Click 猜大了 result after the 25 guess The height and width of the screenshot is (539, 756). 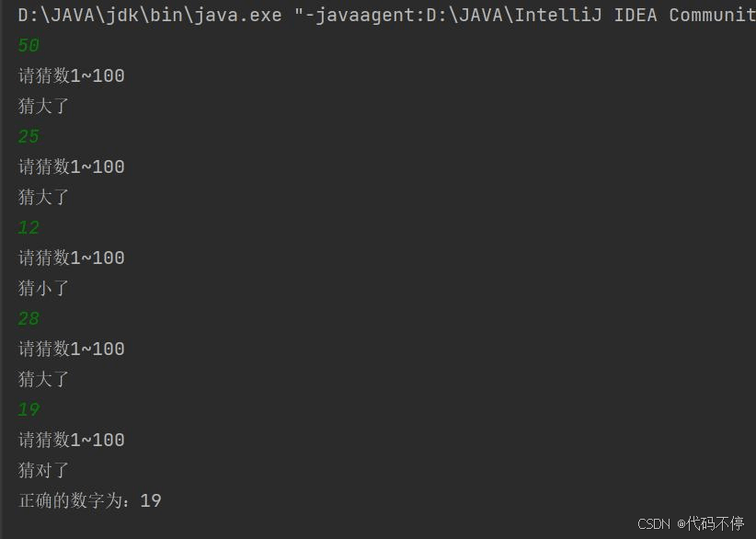pos(44,198)
